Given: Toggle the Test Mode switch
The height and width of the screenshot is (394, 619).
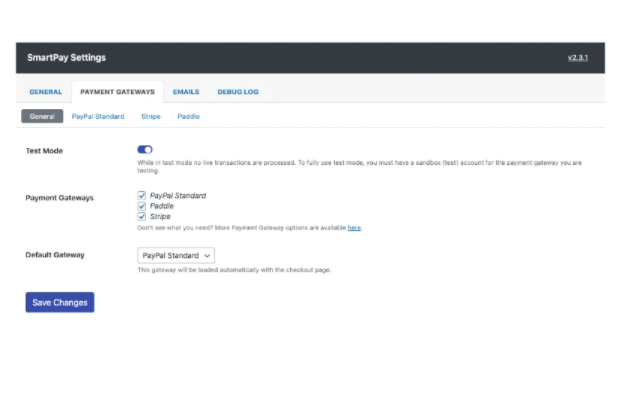Looking at the screenshot, I should (x=144, y=150).
